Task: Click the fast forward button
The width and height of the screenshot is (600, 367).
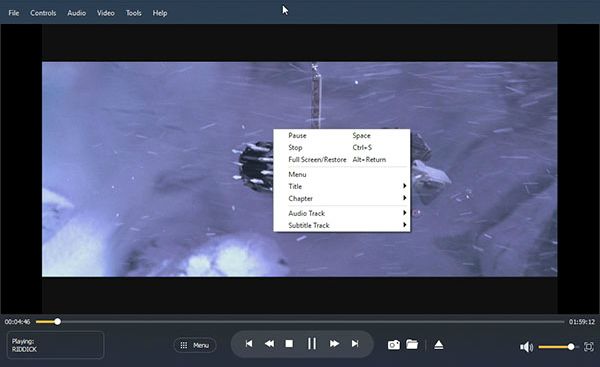Action: pos(334,344)
